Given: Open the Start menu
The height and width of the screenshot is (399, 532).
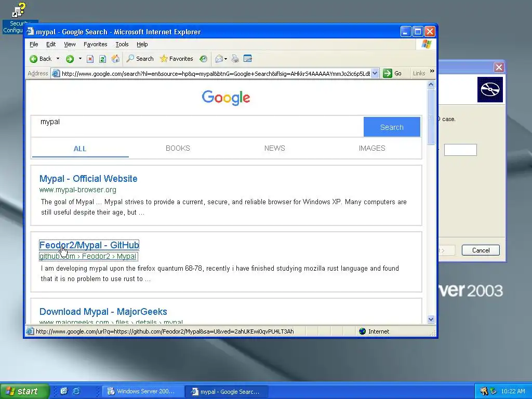Looking at the screenshot, I should pos(24,391).
